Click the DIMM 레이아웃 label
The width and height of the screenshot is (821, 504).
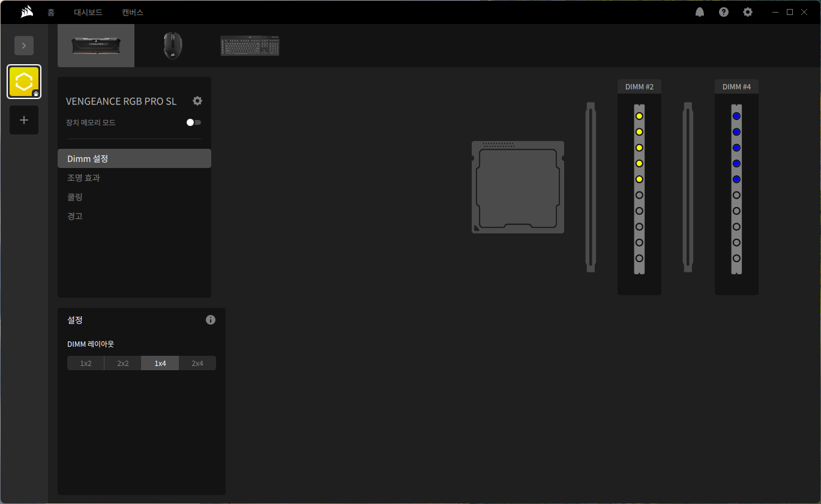click(91, 344)
